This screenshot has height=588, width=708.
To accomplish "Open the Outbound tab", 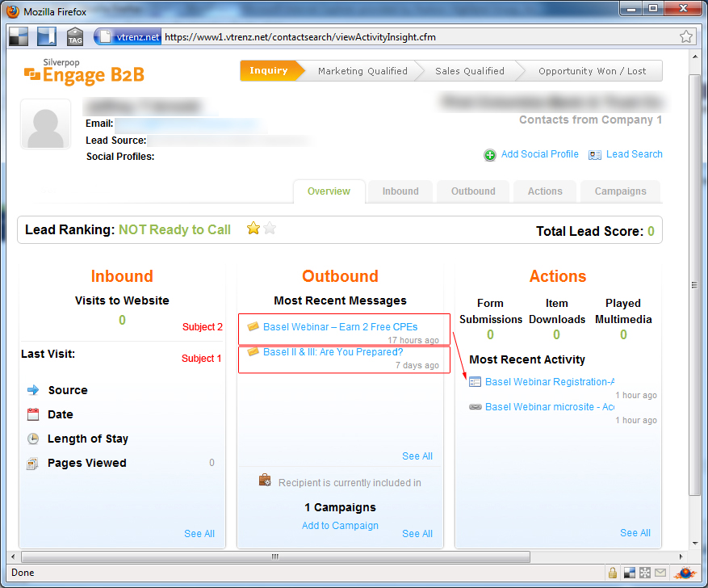I will [473, 191].
